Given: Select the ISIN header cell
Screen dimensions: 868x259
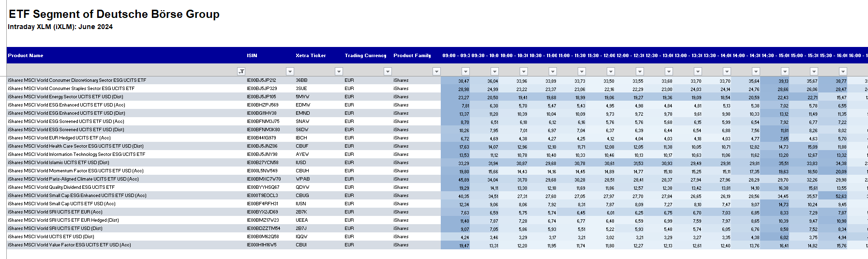Looking at the screenshot, I should (270, 55).
